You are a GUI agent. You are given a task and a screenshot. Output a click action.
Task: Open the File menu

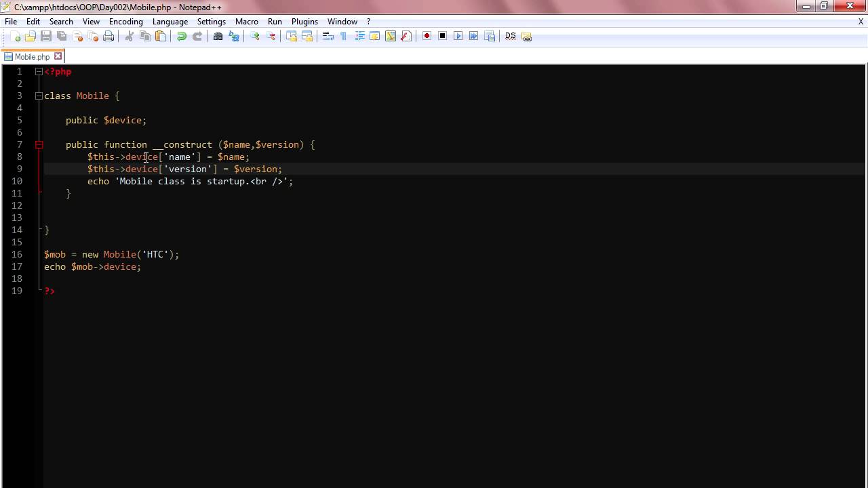11,22
